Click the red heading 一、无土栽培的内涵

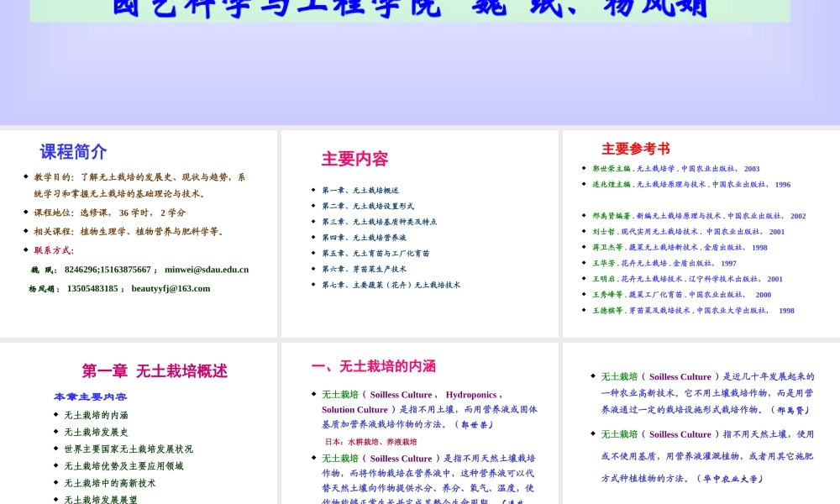(x=373, y=365)
